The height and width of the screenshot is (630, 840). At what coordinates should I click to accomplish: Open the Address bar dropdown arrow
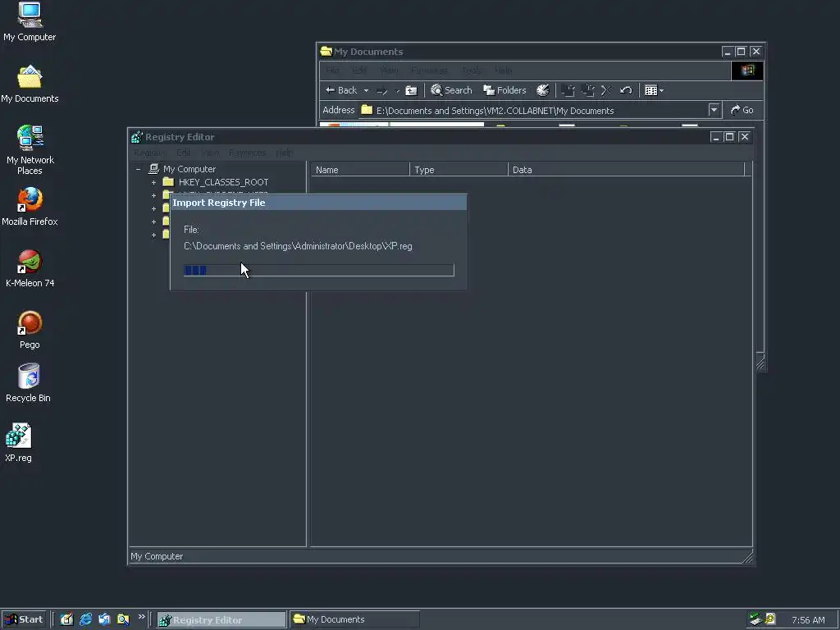pyautogui.click(x=714, y=111)
